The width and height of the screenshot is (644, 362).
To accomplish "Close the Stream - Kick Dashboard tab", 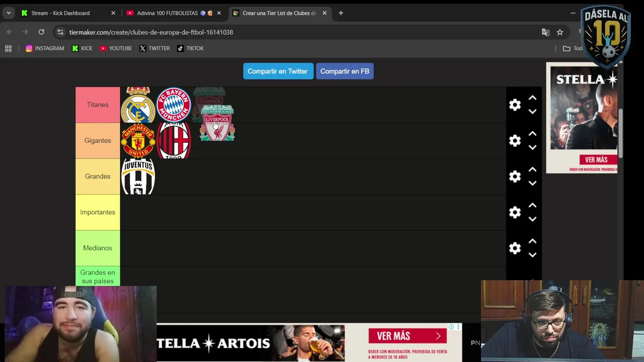I will click(x=113, y=13).
